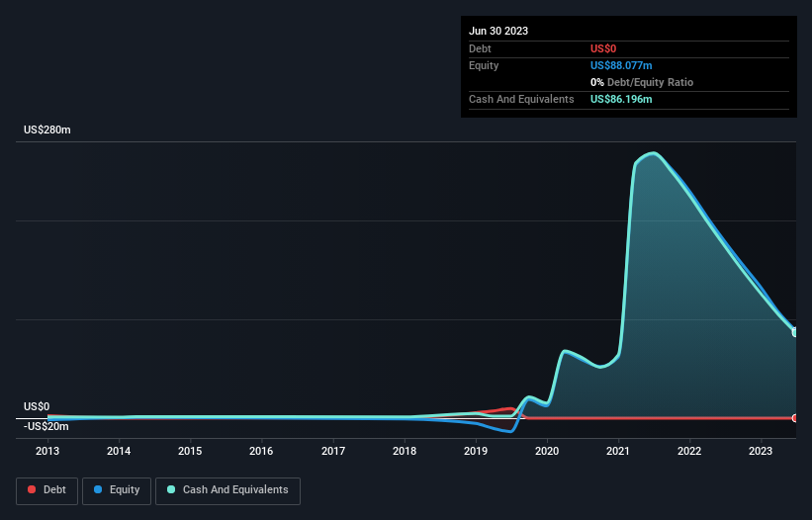Image resolution: width=812 pixels, height=520 pixels.
Task: Click the 2018 x-axis label
Action: pyautogui.click(x=405, y=451)
